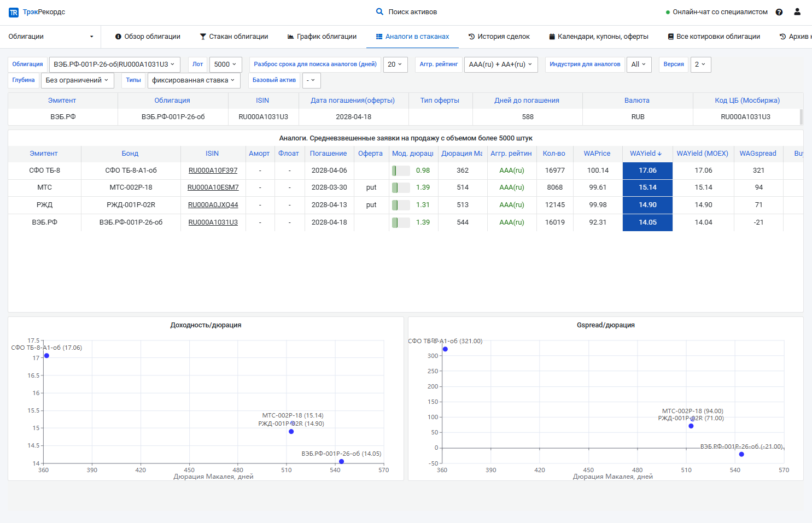Sort by WAYield column header

646,154
